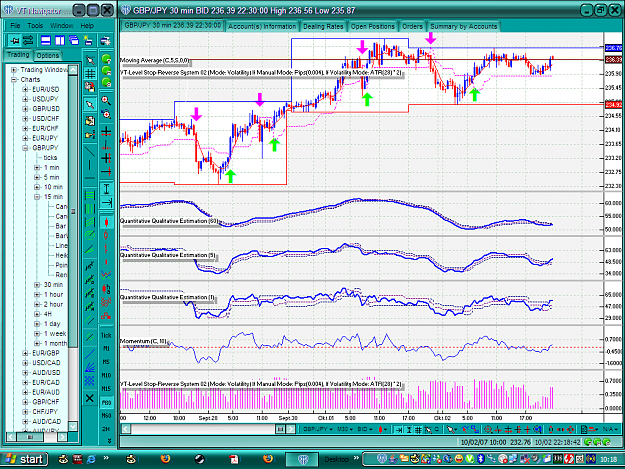Open the GBP/JPY symbol dropdown in bottom toolbar
This screenshot has width=625, height=469.
point(318,429)
